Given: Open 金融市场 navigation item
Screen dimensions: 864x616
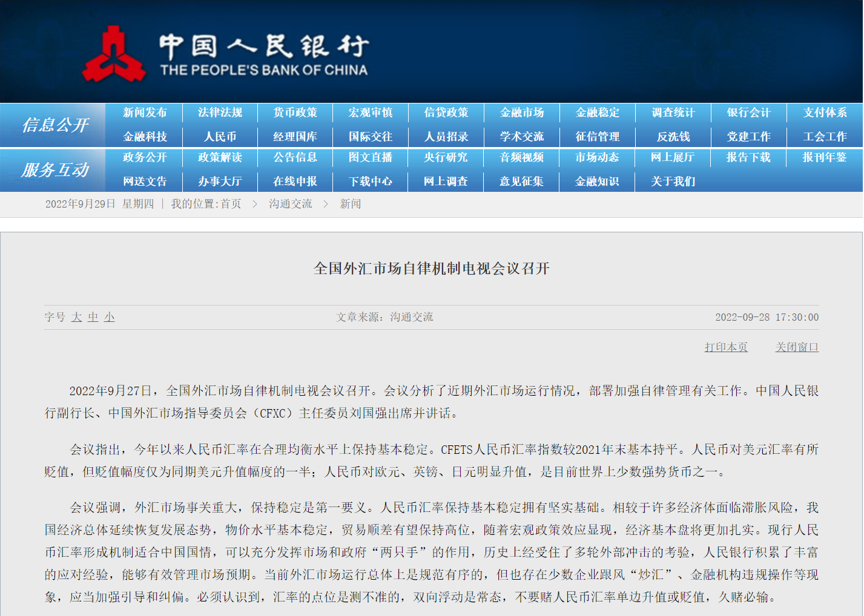Looking at the screenshot, I should pos(522,113).
